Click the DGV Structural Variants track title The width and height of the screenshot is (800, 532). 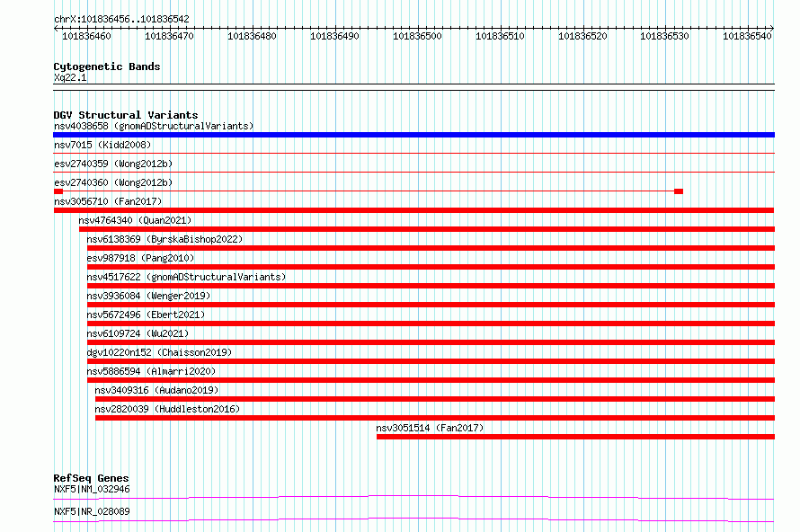click(x=126, y=115)
